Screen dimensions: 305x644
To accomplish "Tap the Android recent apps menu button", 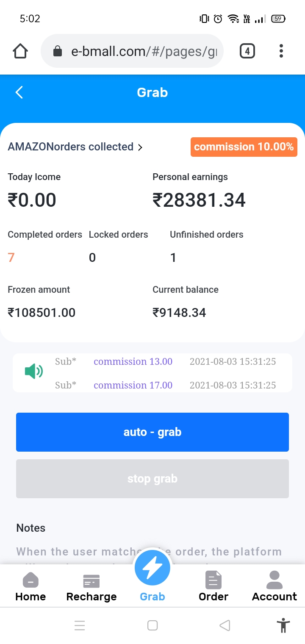I will pos(80,625).
